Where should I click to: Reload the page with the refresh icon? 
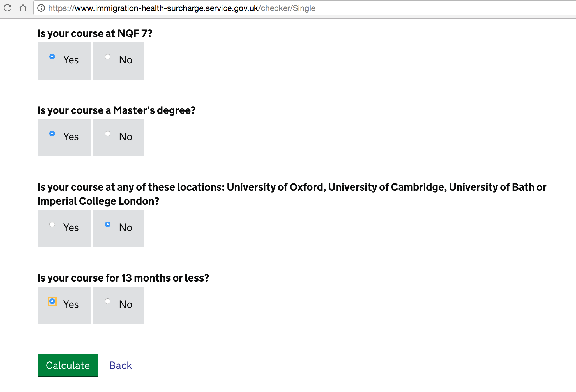tap(8, 8)
